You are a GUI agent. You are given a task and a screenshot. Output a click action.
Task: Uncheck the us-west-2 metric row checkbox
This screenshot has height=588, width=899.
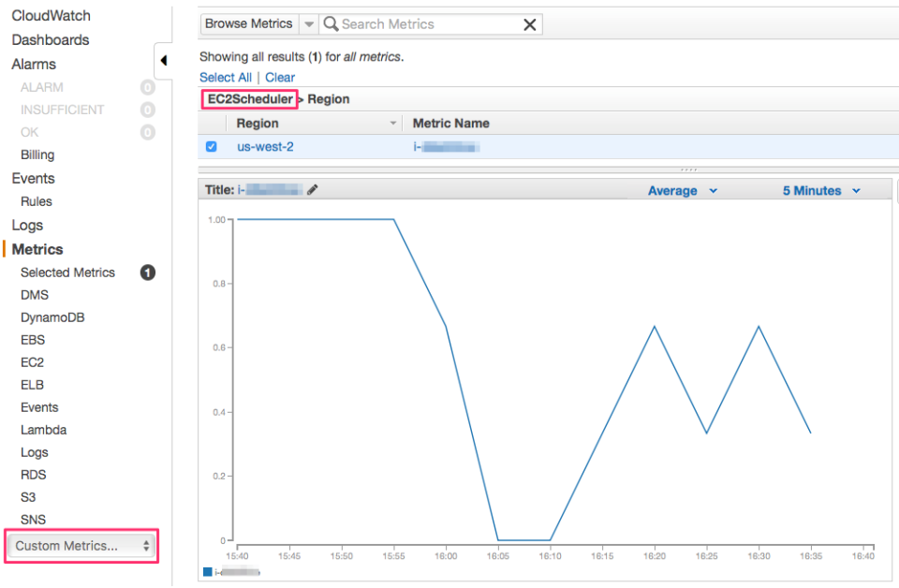coord(210,146)
